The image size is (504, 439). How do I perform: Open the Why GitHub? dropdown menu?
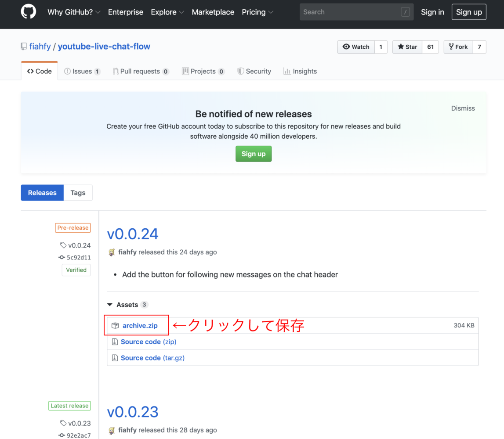(74, 12)
